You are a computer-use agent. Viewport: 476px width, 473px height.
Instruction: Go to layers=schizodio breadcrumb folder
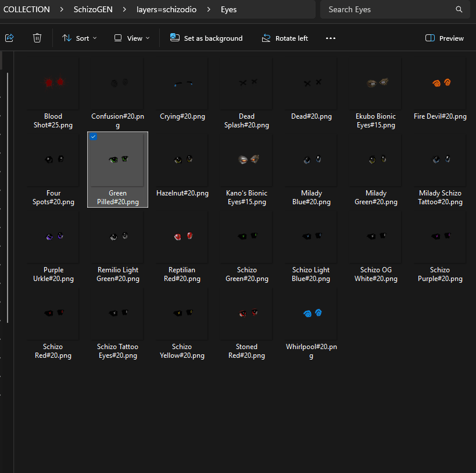tap(166, 9)
